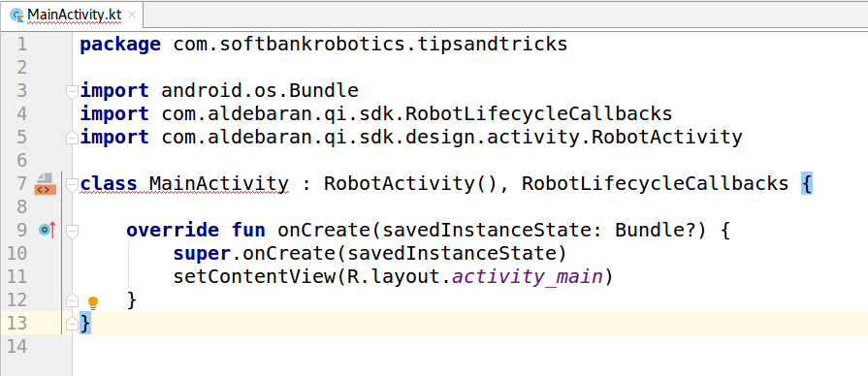
Task: Click 'setContentView' call on line 11
Action: (254, 276)
